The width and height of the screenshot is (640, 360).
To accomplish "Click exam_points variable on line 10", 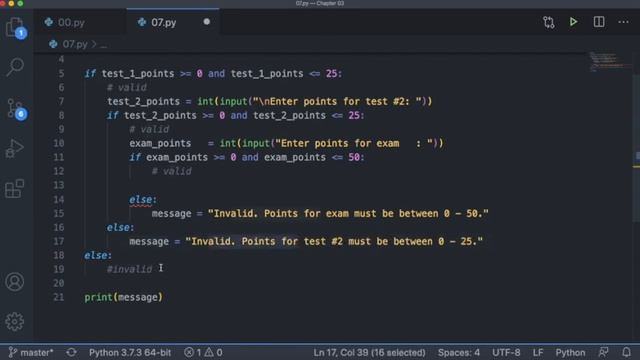I will (x=160, y=143).
